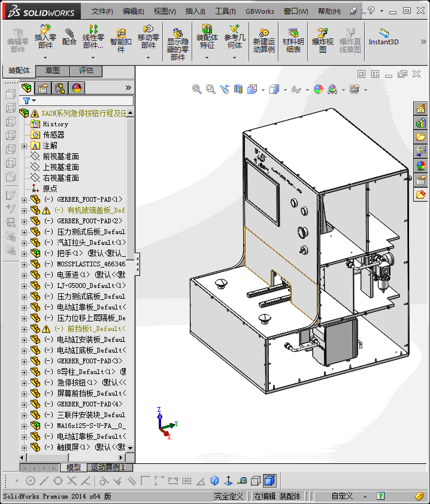Open the filter dropdown arrow in tree
430x504 pixels.
pos(34,101)
